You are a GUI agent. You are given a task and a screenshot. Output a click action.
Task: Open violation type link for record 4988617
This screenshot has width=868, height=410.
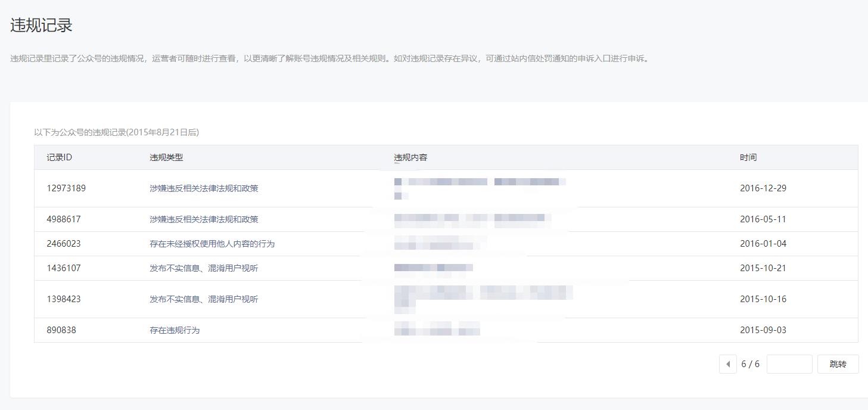tap(204, 219)
